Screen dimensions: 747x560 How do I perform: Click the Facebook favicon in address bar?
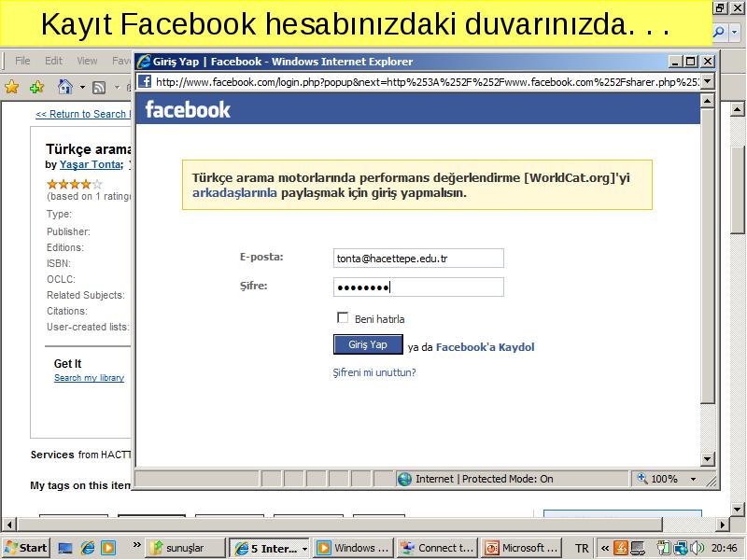click(x=145, y=81)
